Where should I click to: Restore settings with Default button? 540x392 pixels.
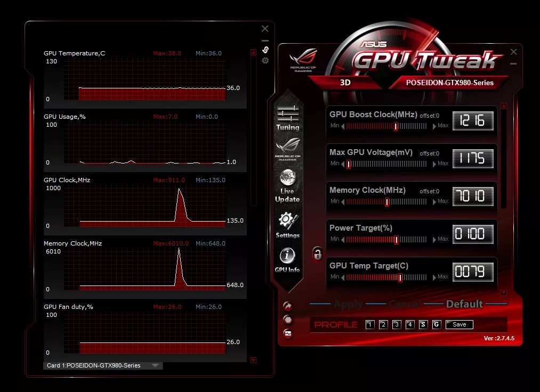coord(464,304)
